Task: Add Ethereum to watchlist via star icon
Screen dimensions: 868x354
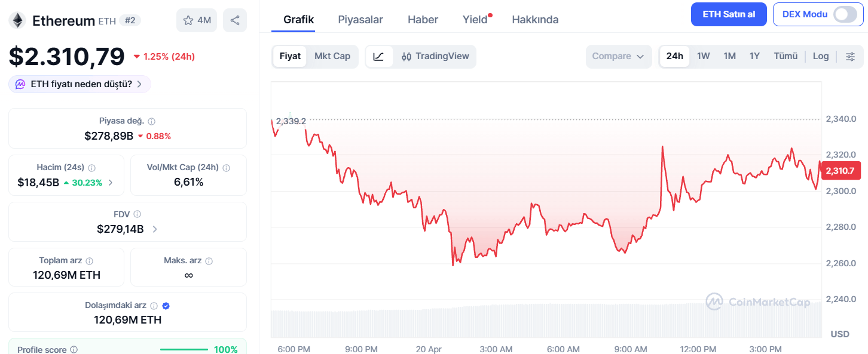Action: click(x=190, y=20)
